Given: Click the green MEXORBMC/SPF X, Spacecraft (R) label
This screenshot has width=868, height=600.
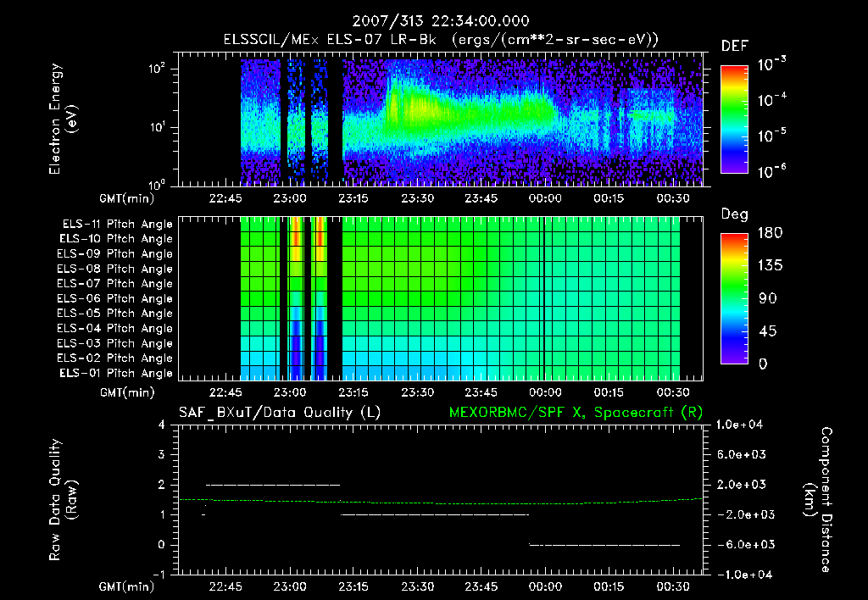Looking at the screenshot, I should click(576, 413).
